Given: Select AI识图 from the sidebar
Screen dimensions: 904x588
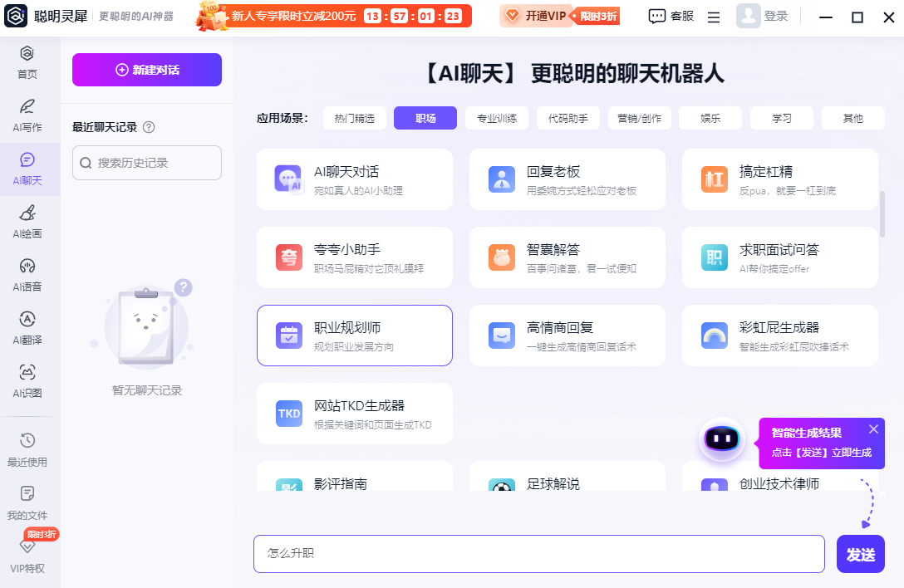Looking at the screenshot, I should click(27, 381).
